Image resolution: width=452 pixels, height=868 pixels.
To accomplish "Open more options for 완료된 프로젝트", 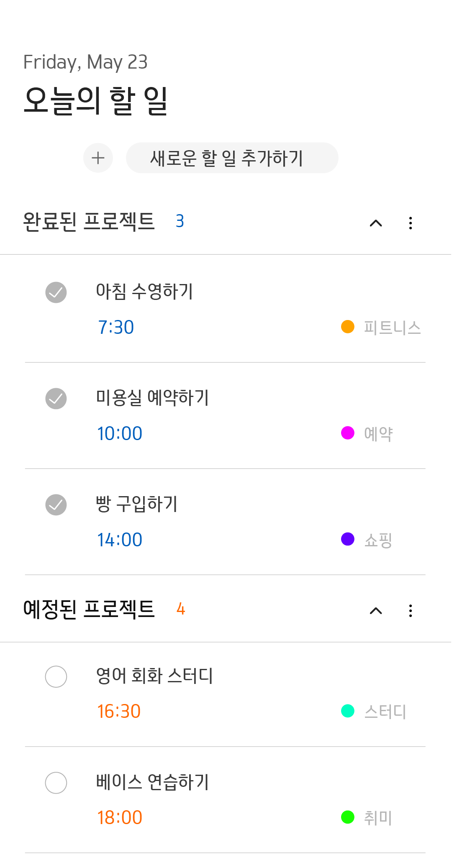I will [411, 223].
